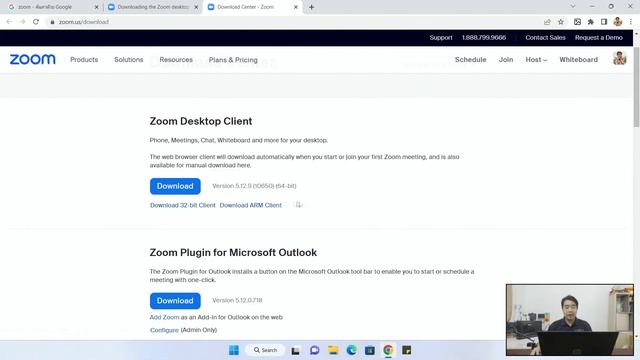Click Contact Sales in the top bar
Screen dimensions: 640x360
[545, 38]
